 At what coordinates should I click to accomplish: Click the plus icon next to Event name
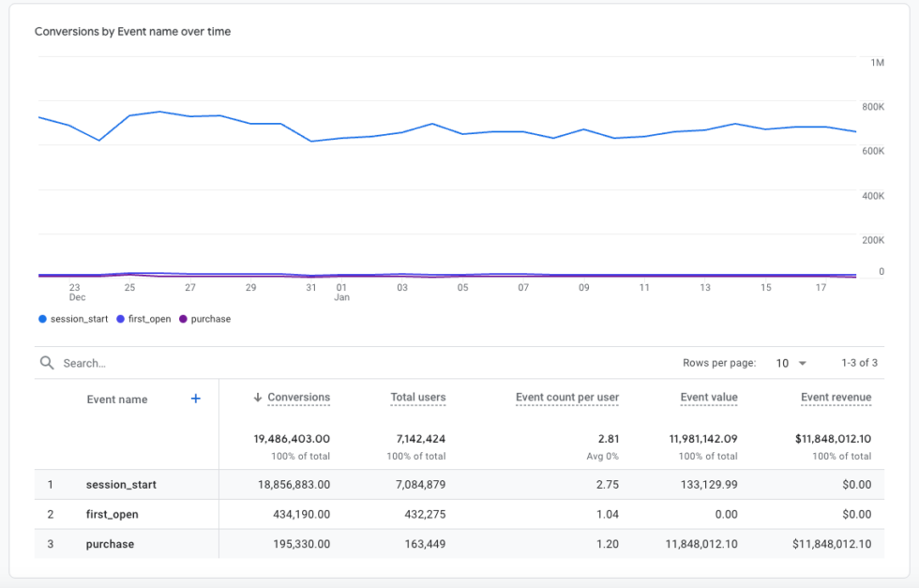pyautogui.click(x=195, y=399)
